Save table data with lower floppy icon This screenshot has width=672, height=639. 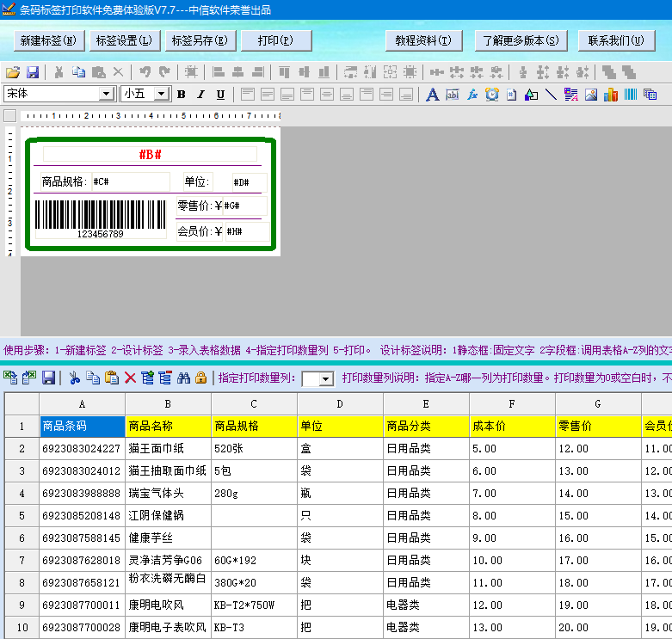(48, 378)
